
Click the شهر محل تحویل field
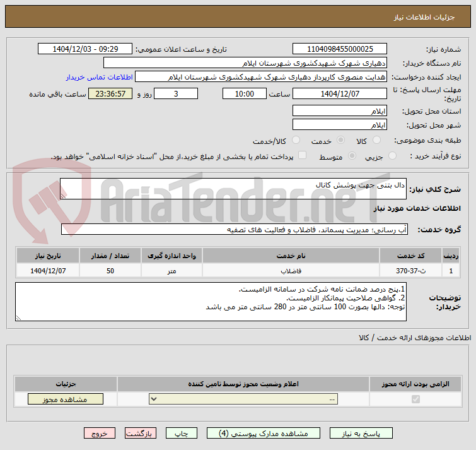340,124
